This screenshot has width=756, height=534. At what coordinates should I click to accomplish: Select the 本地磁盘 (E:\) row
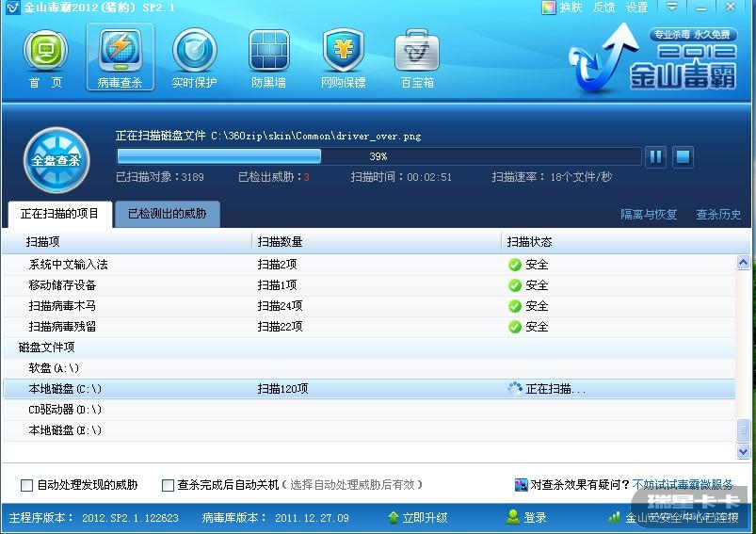[369, 430]
